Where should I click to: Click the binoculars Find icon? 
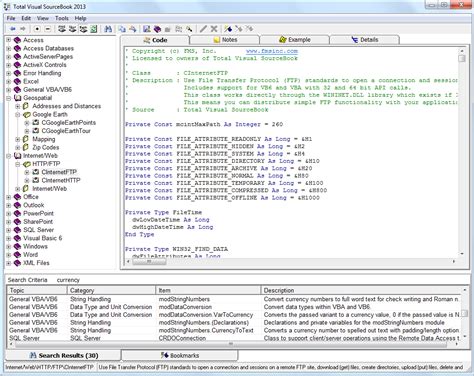tap(108, 29)
